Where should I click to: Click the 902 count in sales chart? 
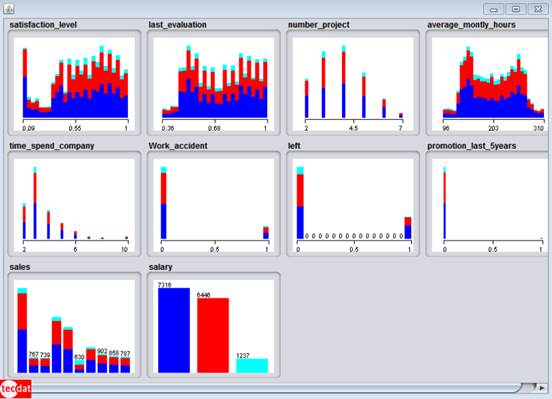[x=102, y=351]
